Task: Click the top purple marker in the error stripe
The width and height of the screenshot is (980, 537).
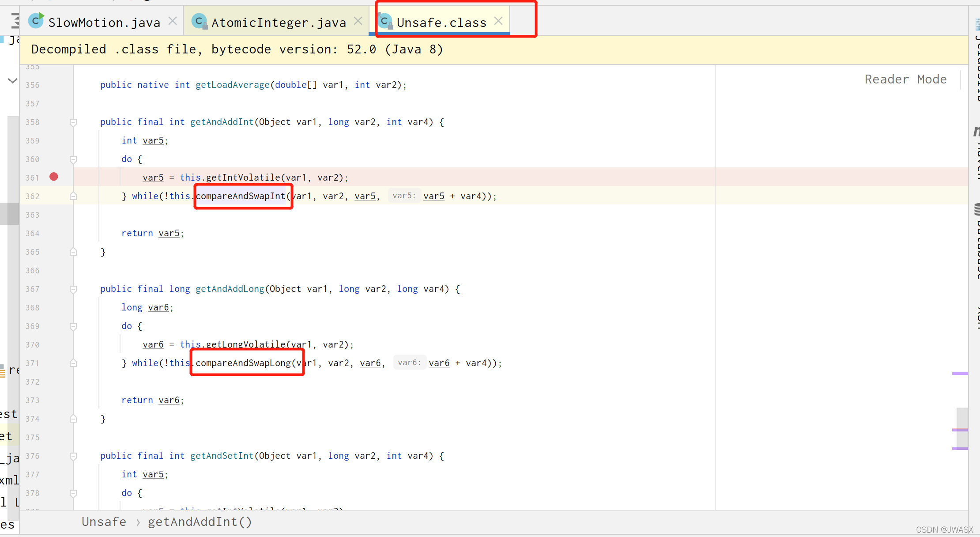Action: (x=960, y=374)
